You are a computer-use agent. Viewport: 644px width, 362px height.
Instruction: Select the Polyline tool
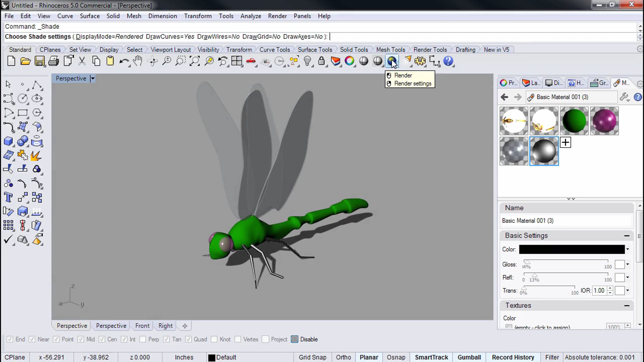pos(37,84)
